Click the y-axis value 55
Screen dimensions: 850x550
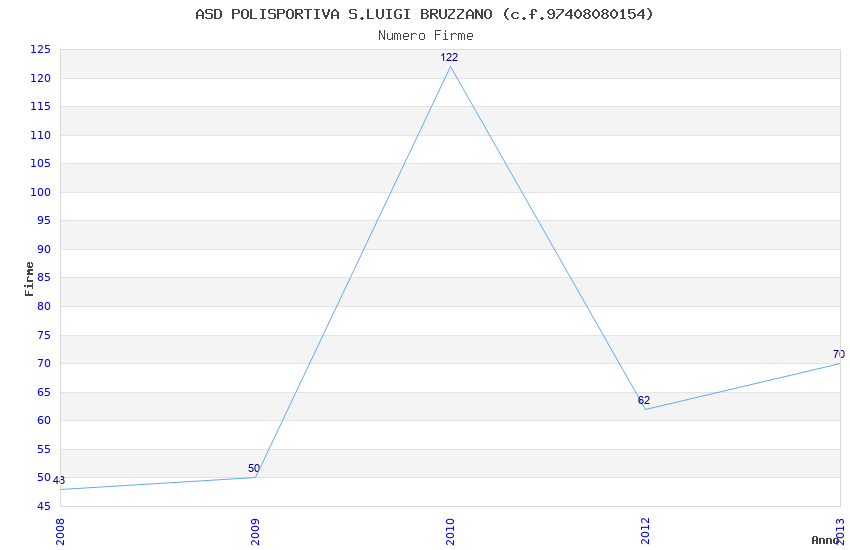[x=43, y=449]
